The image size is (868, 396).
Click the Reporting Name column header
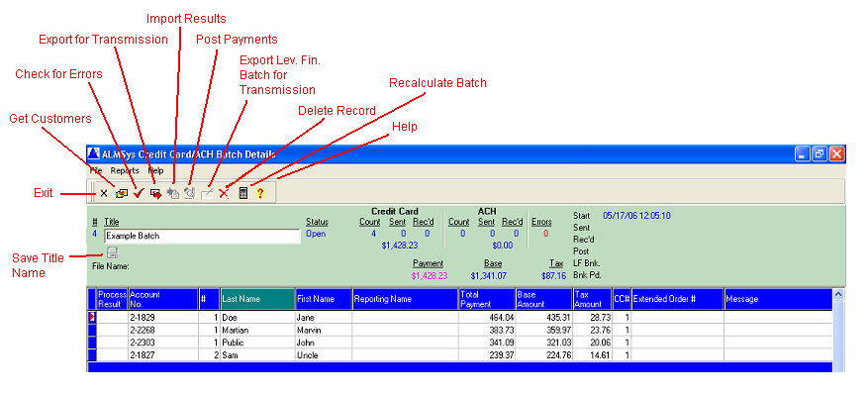pos(405,299)
